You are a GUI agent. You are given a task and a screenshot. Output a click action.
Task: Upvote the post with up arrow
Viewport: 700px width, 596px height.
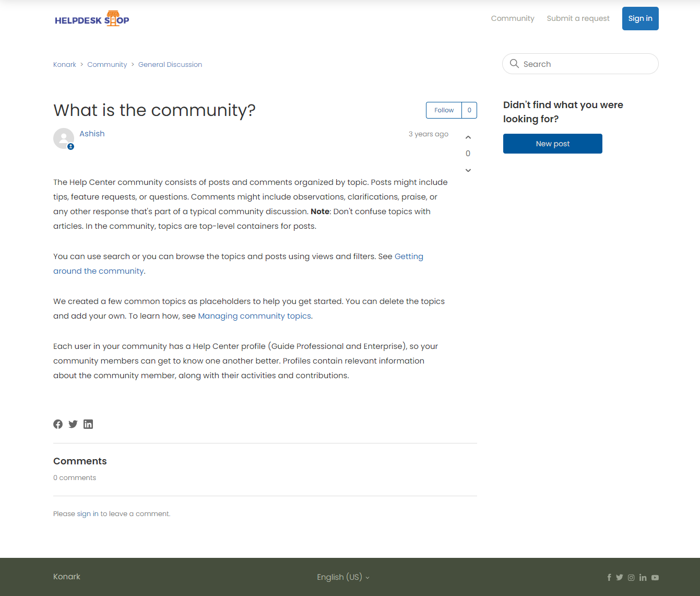click(468, 137)
